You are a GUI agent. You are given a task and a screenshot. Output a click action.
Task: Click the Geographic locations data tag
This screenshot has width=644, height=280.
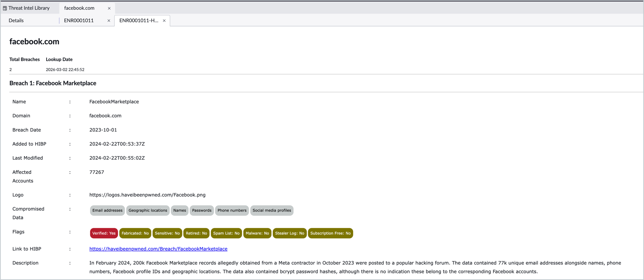148,210
